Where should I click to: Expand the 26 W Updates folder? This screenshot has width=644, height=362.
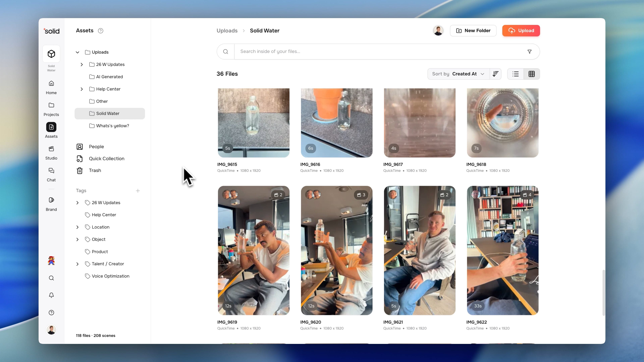82,65
